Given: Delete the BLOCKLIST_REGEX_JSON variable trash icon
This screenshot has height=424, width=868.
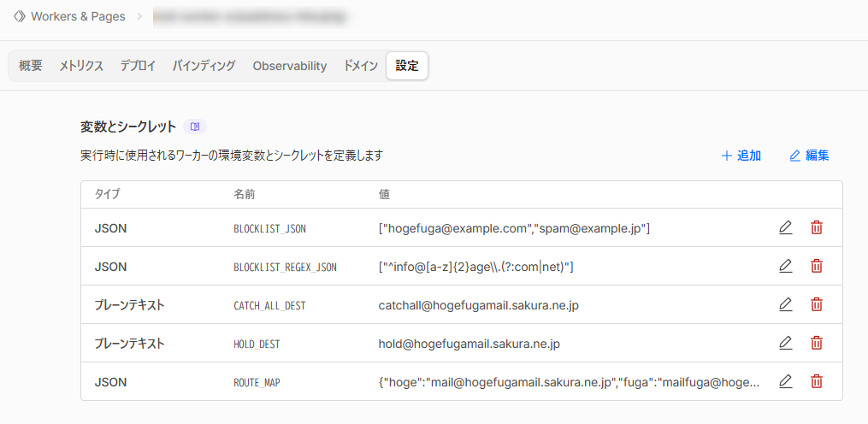Looking at the screenshot, I should pos(816,266).
